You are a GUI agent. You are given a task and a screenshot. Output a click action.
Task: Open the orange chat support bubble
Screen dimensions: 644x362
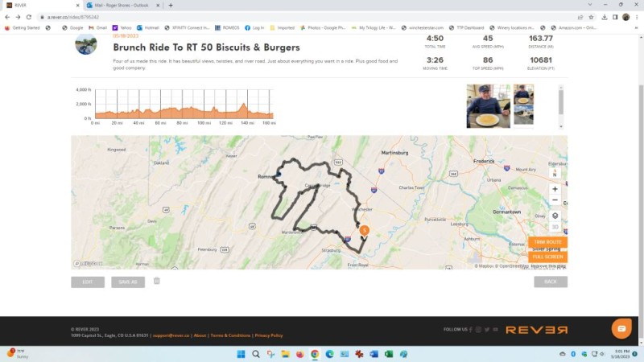click(621, 329)
